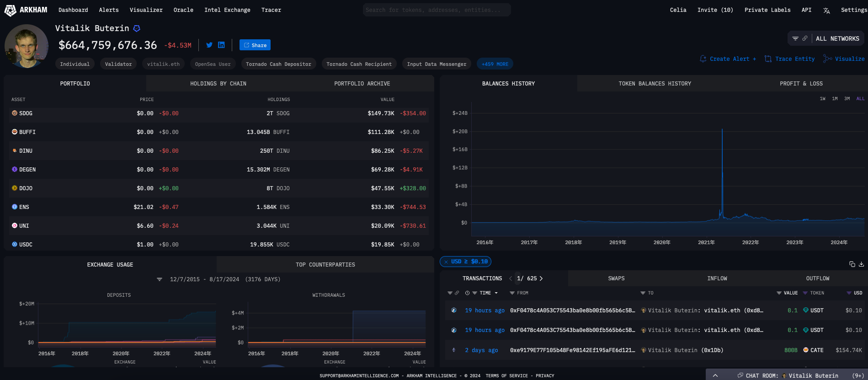Set the balances chart range to 1M
This screenshot has width=868, height=380.
pos(835,99)
